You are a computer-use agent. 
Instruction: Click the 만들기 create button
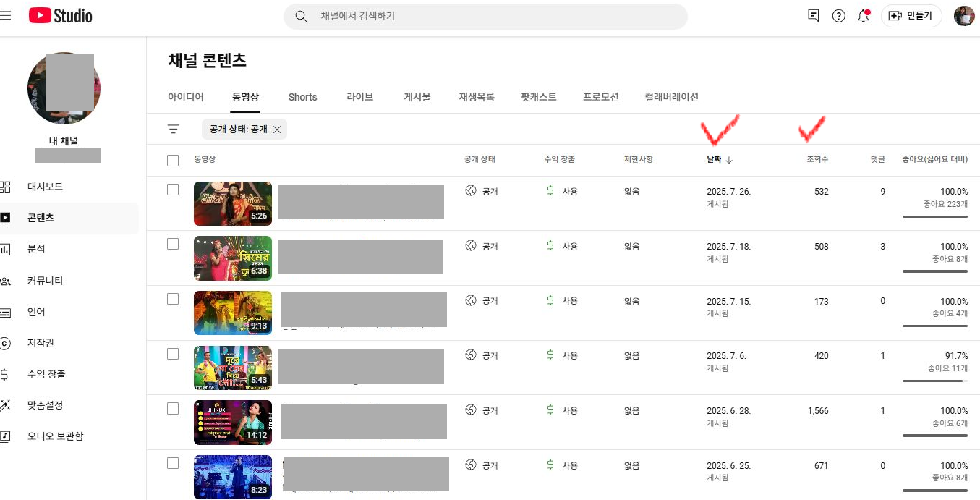[911, 16]
